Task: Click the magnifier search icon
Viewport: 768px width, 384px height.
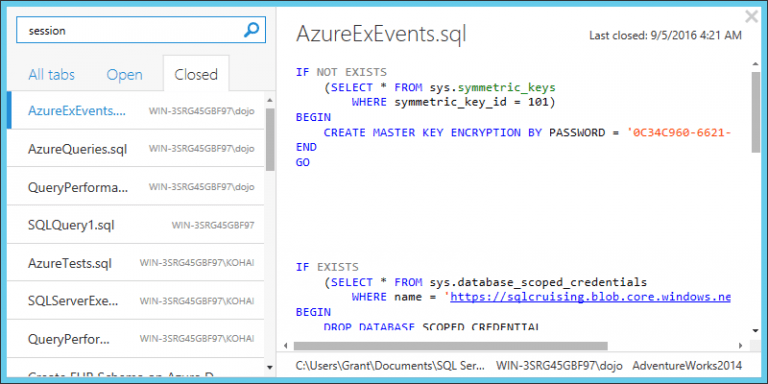Action: click(251, 30)
